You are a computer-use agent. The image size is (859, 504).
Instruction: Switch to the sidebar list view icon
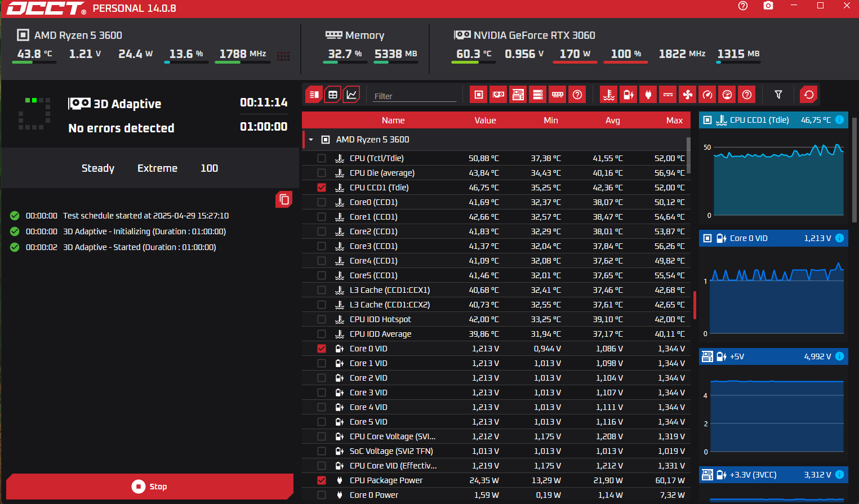tap(314, 95)
